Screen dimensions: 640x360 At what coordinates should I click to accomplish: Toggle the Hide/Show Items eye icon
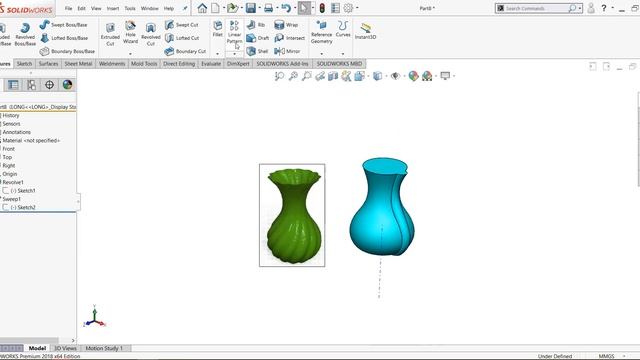pos(395,76)
